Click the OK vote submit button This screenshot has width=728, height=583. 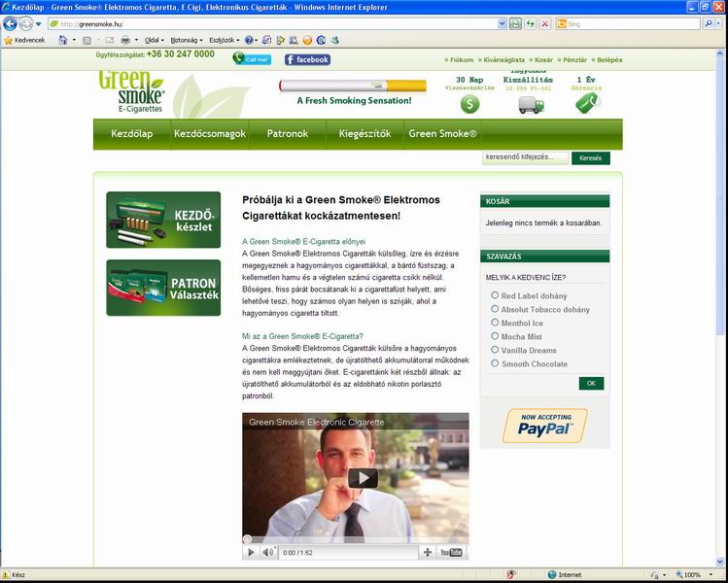point(591,384)
